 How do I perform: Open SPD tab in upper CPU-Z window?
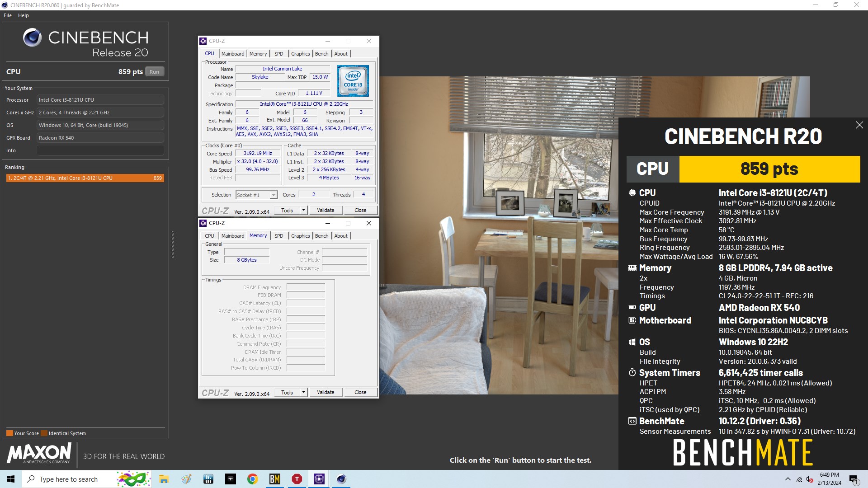pyautogui.click(x=279, y=54)
